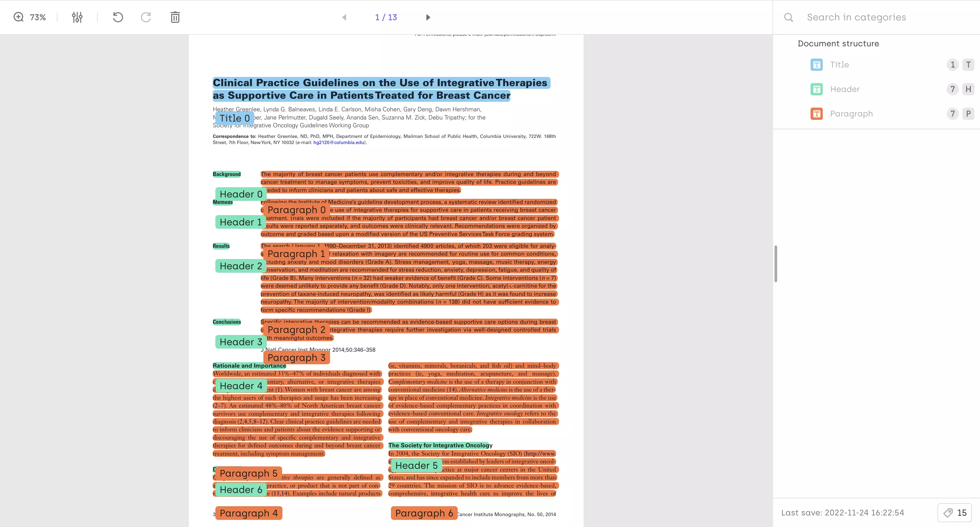980x527 pixels.
Task: Click the search icon beside Search in categories
Action: pos(788,17)
